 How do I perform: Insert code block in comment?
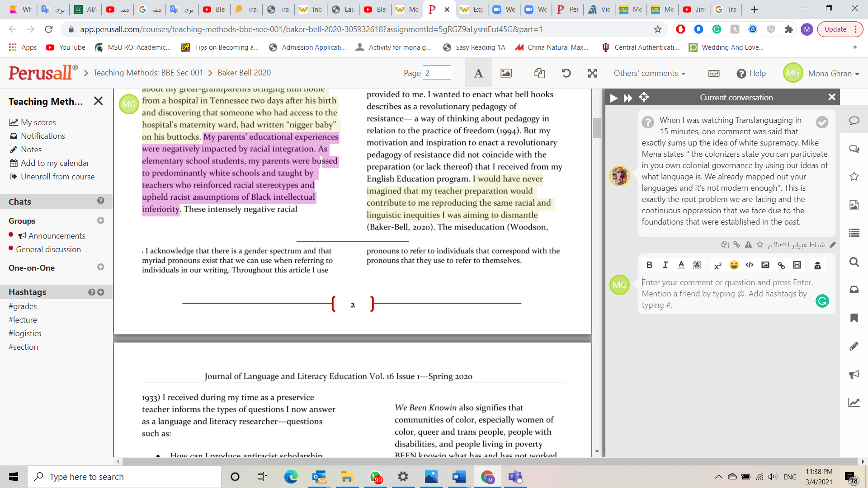point(750,265)
